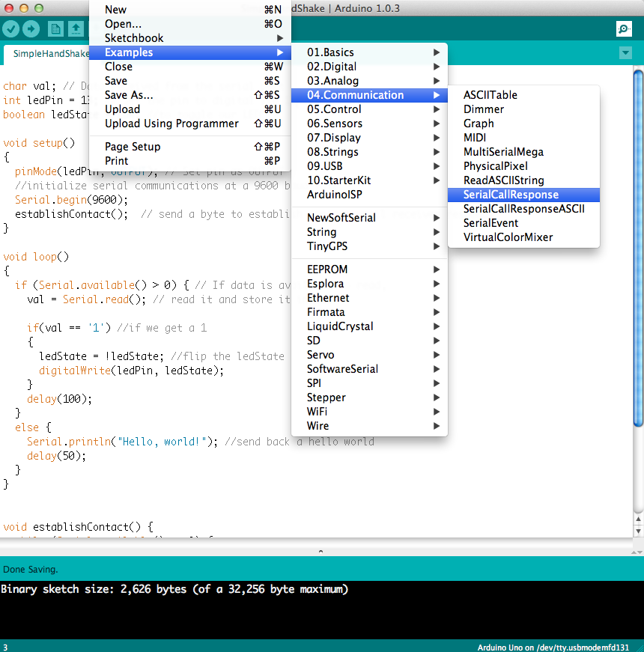644x652 pixels.
Task: Expand the TinyGPS library examples
Action: [x=369, y=246]
